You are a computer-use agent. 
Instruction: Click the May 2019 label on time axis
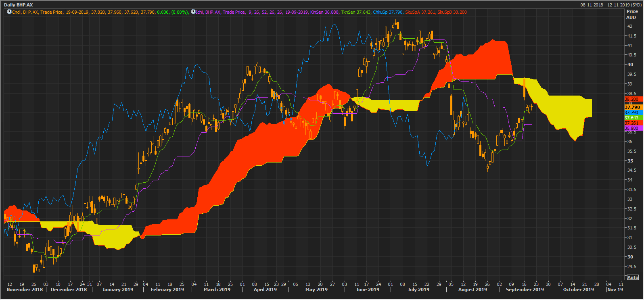pyautogui.click(x=316, y=290)
